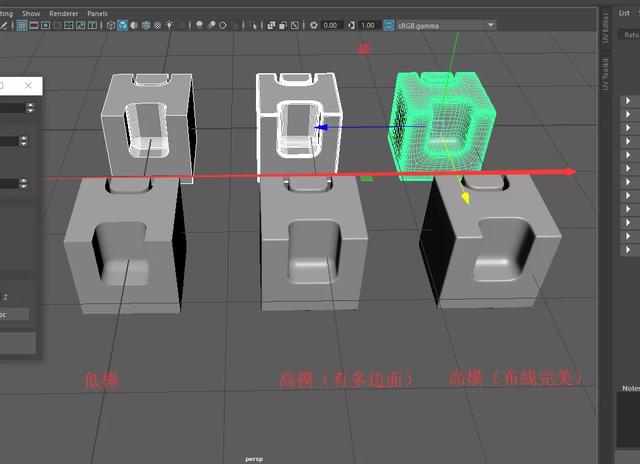
Task: Enable the Wireframe display cube icon
Action: (108, 25)
